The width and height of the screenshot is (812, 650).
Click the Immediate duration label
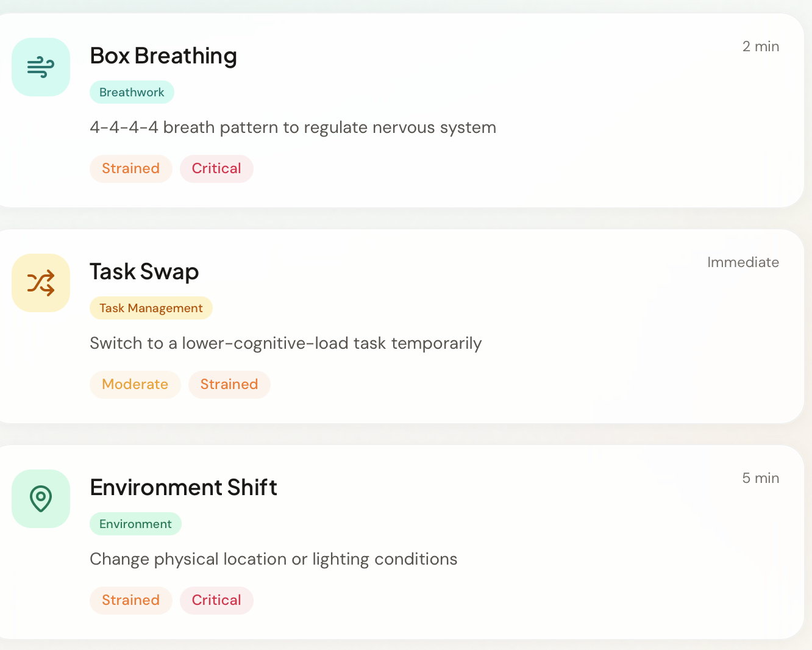pos(743,263)
